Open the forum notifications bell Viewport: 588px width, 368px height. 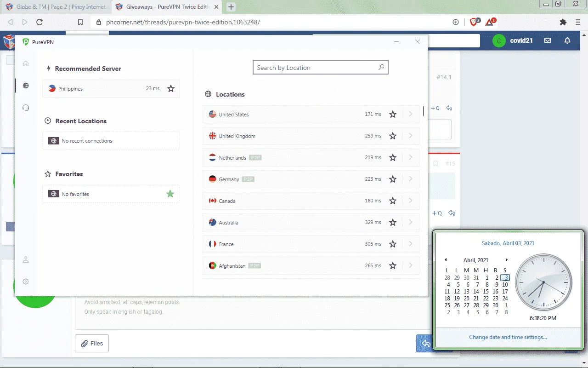(x=567, y=40)
